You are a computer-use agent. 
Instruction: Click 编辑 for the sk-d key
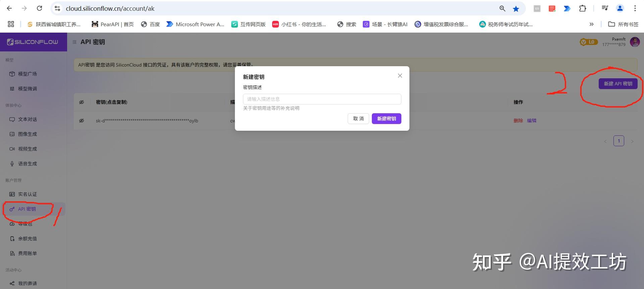click(x=532, y=121)
